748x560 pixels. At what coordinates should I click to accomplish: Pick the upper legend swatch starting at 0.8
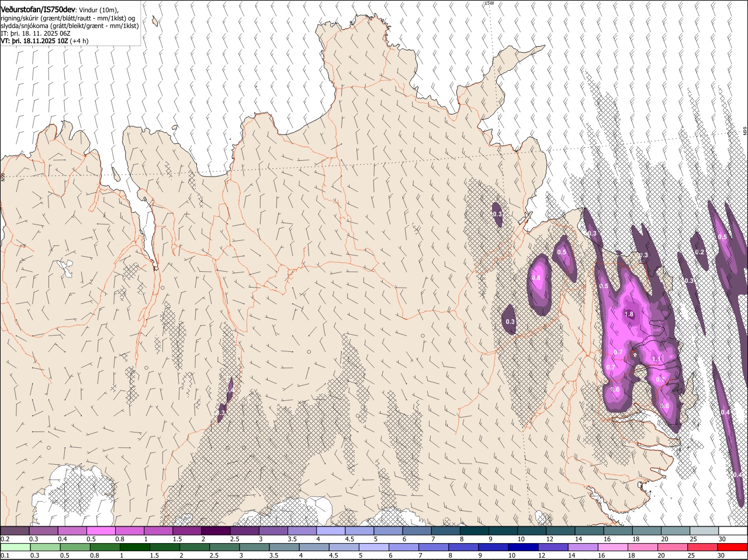pyautogui.click(x=130, y=531)
